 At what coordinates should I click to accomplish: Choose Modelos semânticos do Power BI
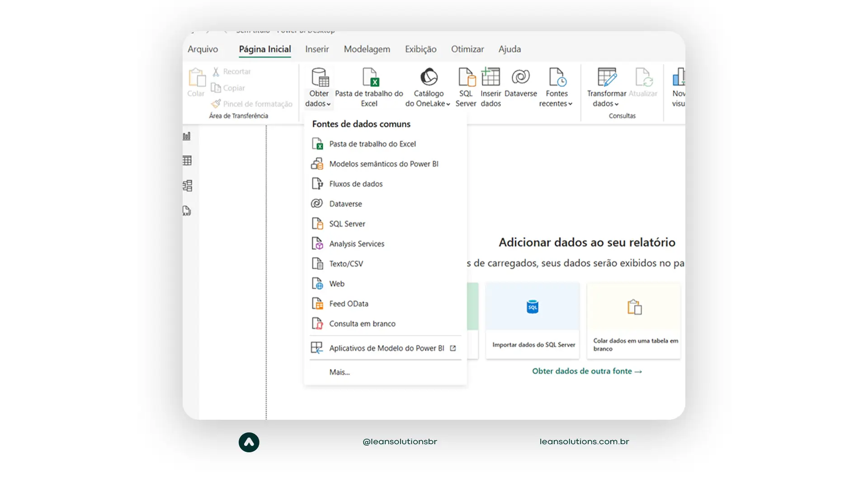coord(385,164)
